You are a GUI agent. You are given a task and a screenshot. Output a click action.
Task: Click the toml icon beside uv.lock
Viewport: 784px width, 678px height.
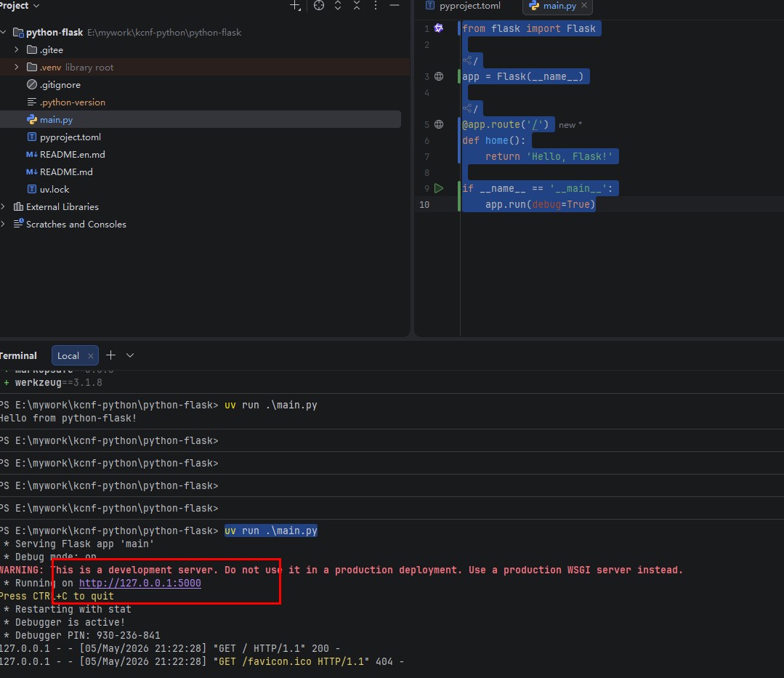(31, 189)
